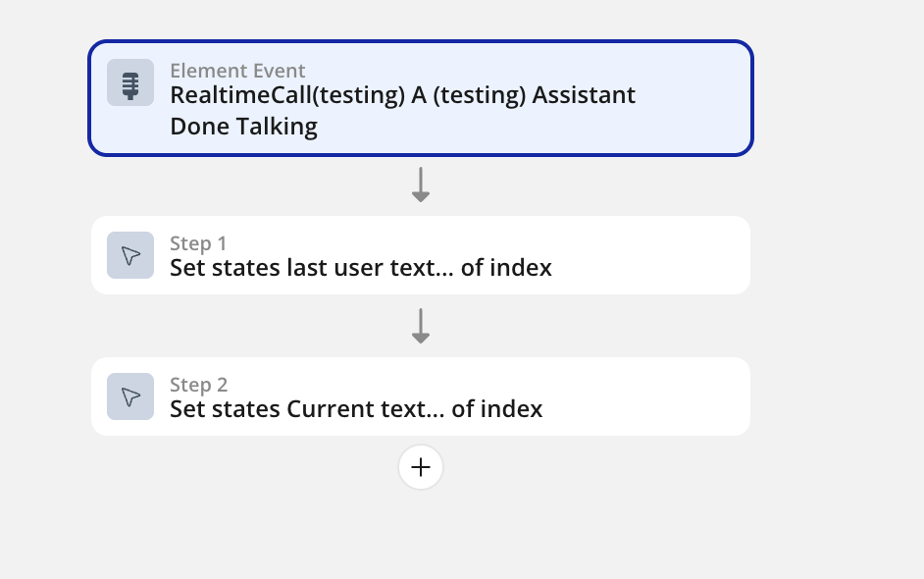Click the plus icon below Step 2
The image size is (924, 579).
(x=421, y=467)
